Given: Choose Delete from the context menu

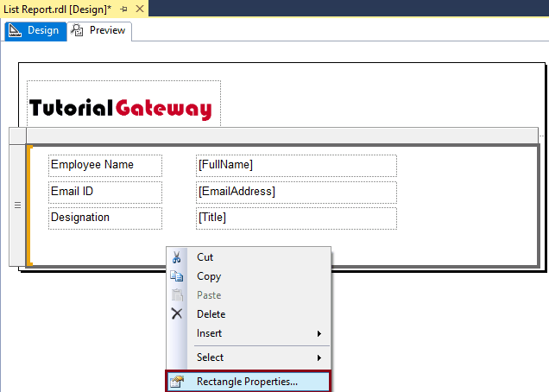Looking at the screenshot, I should (249, 314).
